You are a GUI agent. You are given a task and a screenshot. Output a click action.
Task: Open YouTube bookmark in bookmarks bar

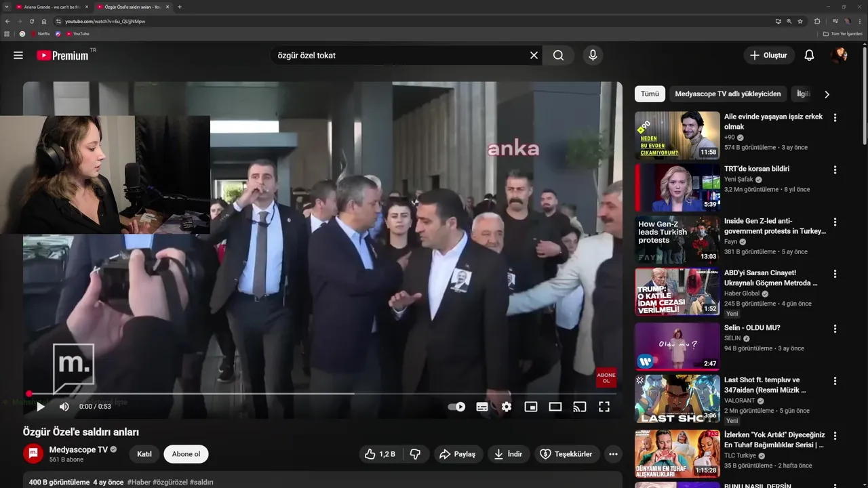pos(77,34)
